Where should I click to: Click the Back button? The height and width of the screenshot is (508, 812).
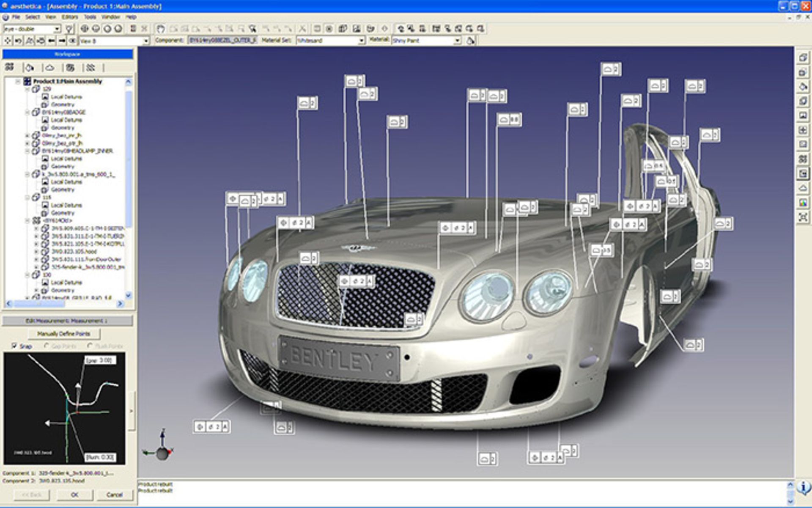32,494
